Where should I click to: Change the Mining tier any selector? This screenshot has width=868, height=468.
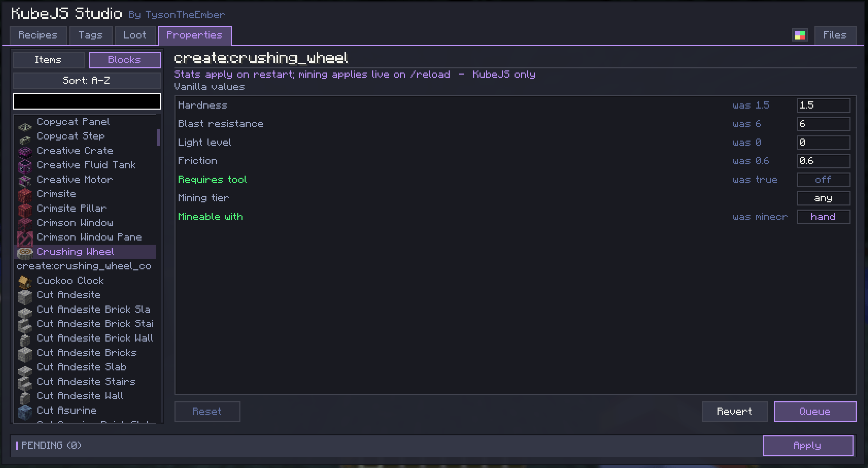(823, 198)
